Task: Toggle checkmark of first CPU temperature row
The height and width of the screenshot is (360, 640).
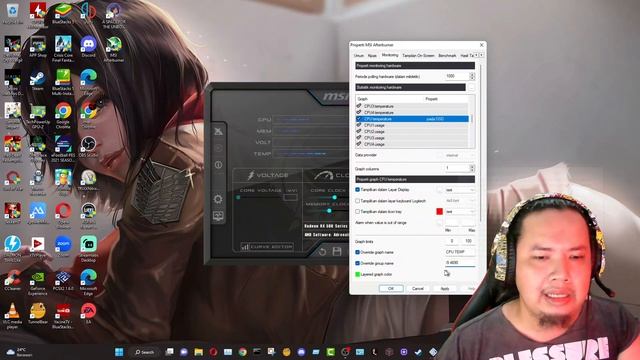Action: [x=359, y=106]
